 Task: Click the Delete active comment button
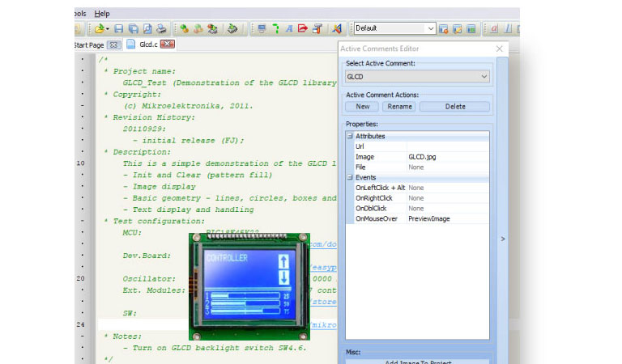[x=454, y=107]
